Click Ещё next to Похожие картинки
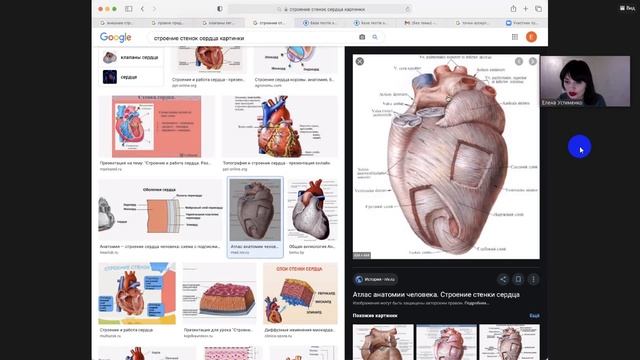 pos(534,316)
